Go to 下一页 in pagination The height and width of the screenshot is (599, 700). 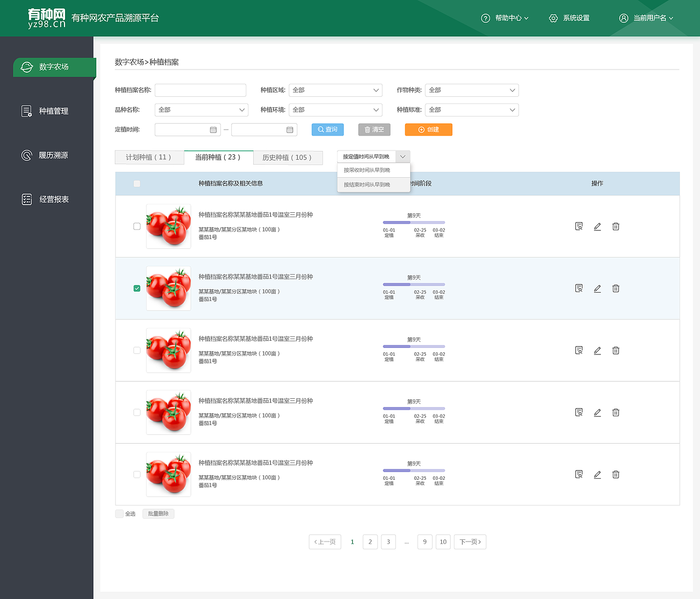coord(470,542)
